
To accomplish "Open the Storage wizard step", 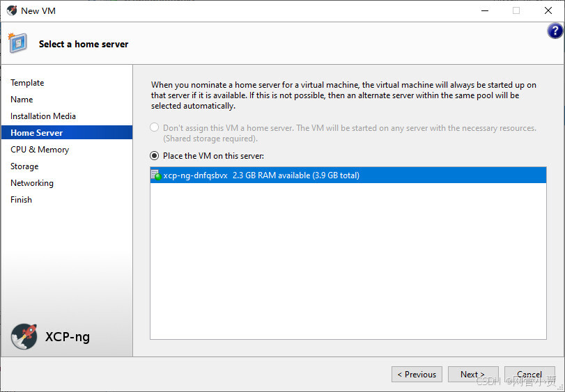I will (24, 166).
